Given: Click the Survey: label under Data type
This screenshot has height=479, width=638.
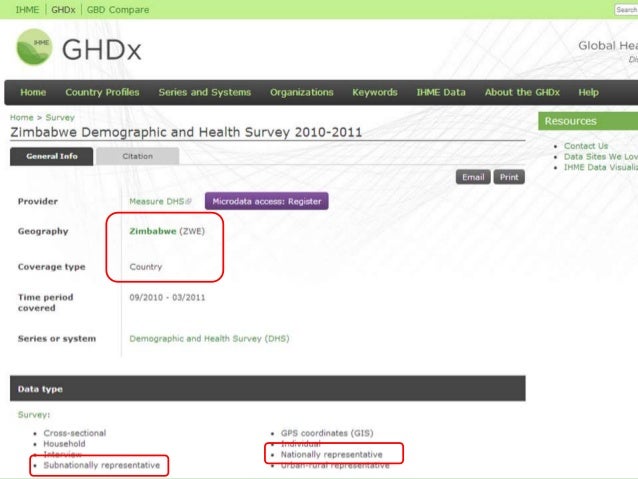Looking at the screenshot, I should click(34, 415).
